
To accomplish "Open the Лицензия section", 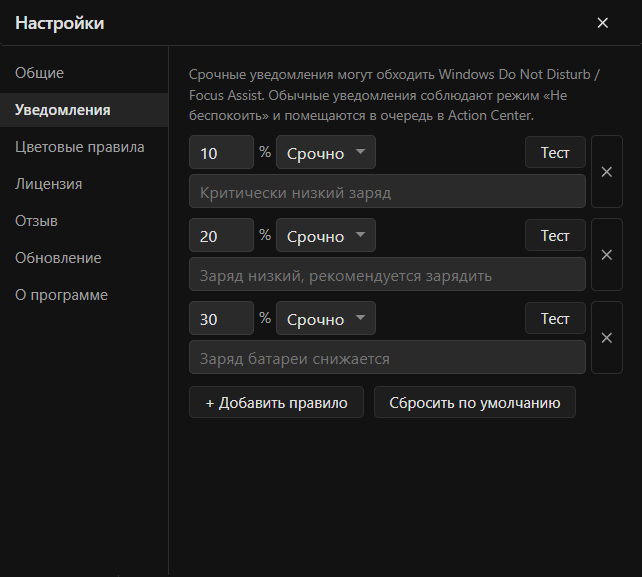I will click(x=84, y=184).
